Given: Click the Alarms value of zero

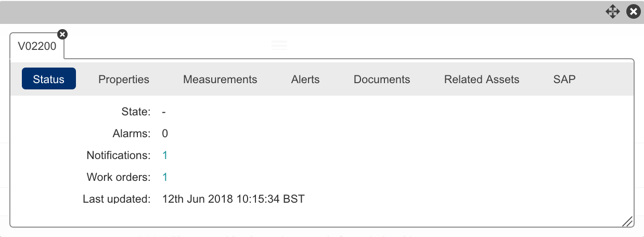Looking at the screenshot, I should [x=165, y=133].
